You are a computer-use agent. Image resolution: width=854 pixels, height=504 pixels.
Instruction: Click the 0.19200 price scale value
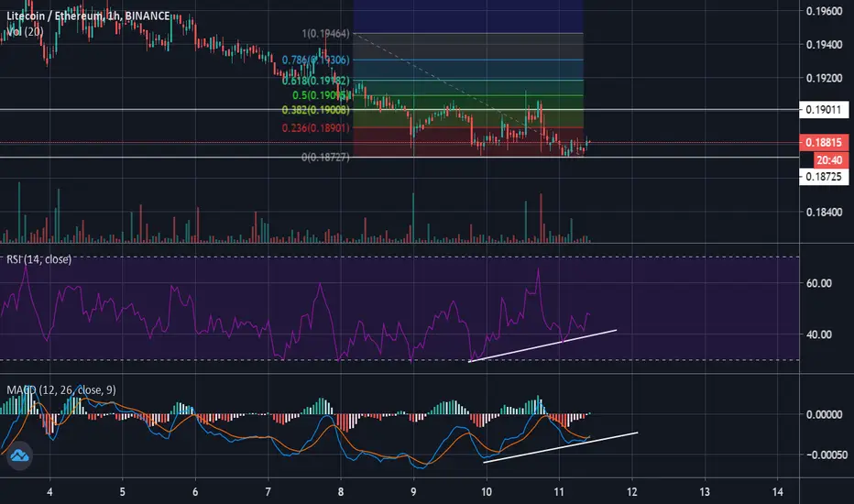[x=824, y=78]
